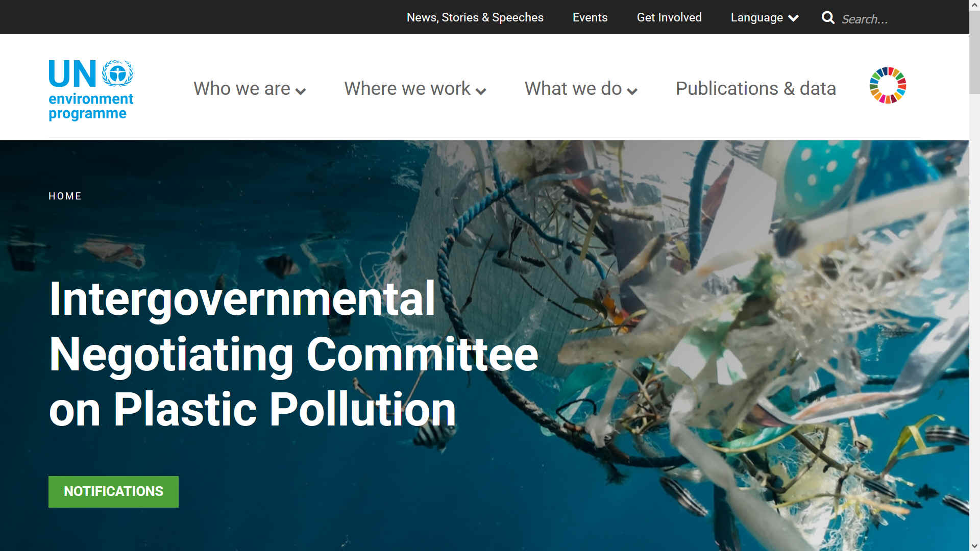
Task: Click the vertical scrollbar thumb
Action: click(974, 52)
